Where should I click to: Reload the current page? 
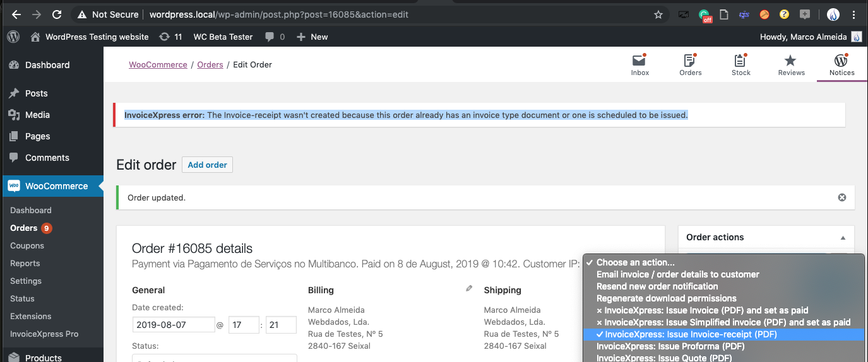(x=57, y=15)
